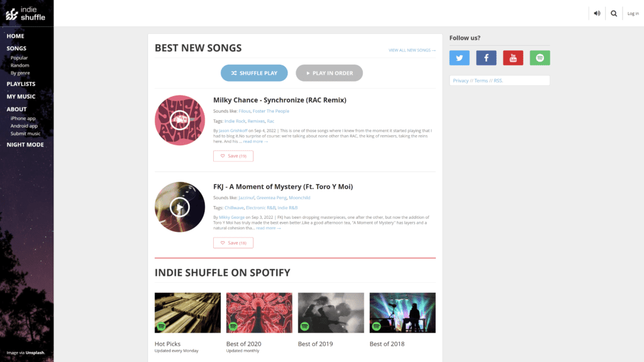Play FKJ A Moment of Mystery track

(179, 207)
